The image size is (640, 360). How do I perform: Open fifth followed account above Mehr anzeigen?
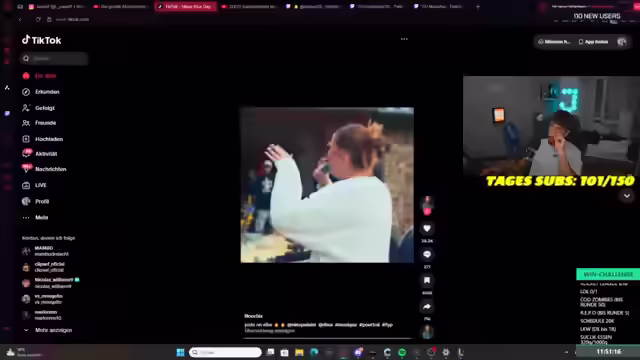click(42, 315)
